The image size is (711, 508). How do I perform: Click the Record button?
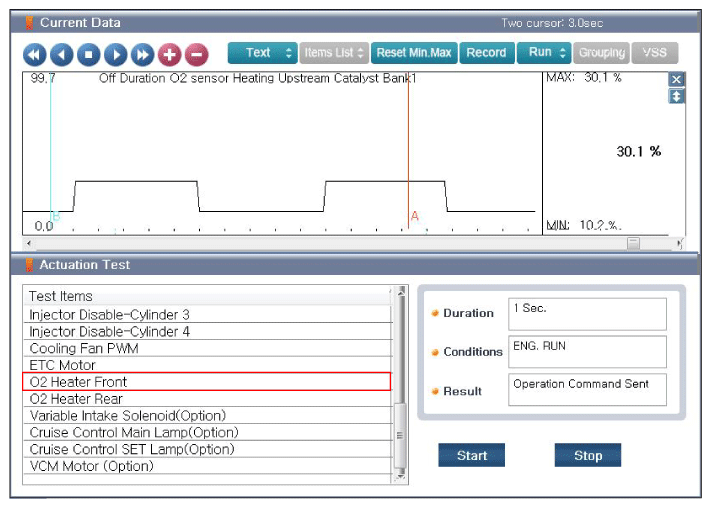pos(486,53)
